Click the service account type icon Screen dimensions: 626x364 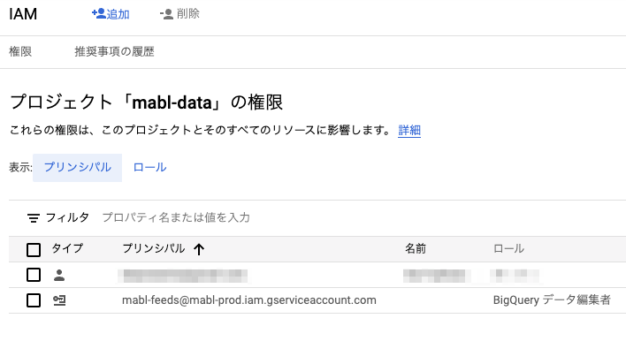coord(59,300)
